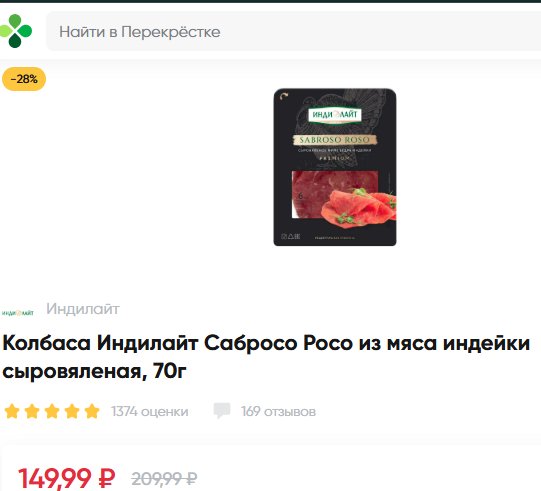Click the current price 149,99 ₽
Screen dimensions: 541x491
67,478
